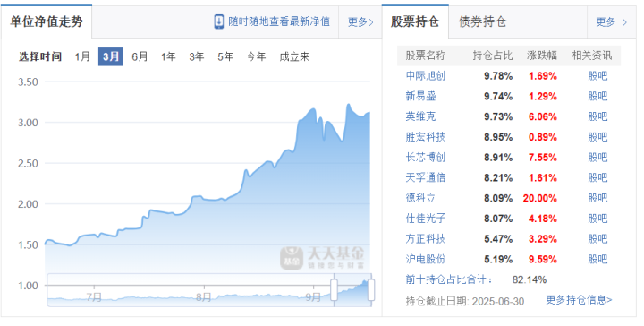Click the mobile phone icon beside 随时随地查看最新净值
Image resolution: width=644 pixels, height=326 pixels.
pyautogui.click(x=219, y=21)
